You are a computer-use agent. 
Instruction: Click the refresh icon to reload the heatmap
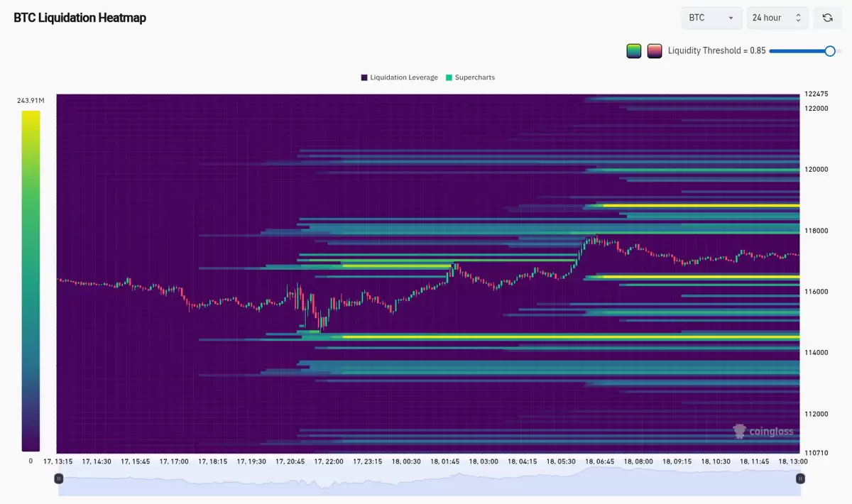(828, 17)
